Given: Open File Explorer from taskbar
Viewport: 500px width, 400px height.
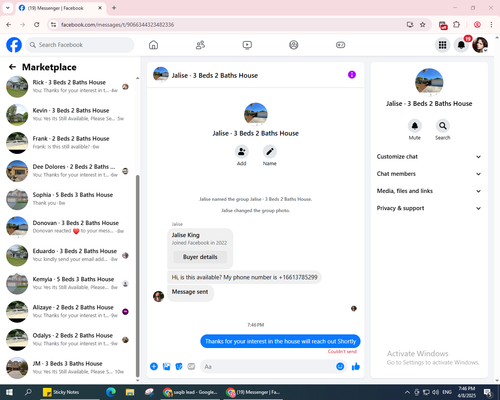Looking at the screenshot, I should [130, 392].
